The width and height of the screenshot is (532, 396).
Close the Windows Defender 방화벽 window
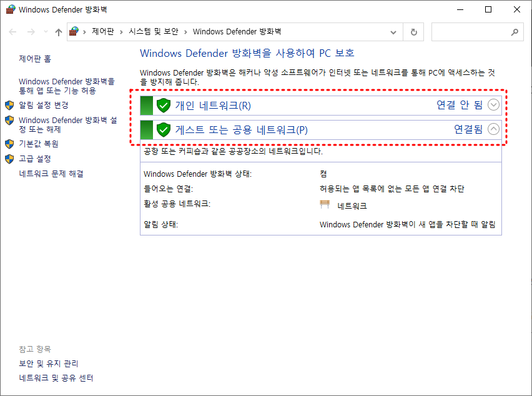click(517, 9)
